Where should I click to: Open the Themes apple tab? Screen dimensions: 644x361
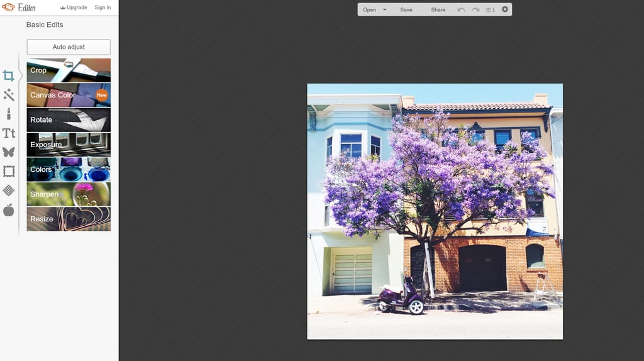coord(9,210)
